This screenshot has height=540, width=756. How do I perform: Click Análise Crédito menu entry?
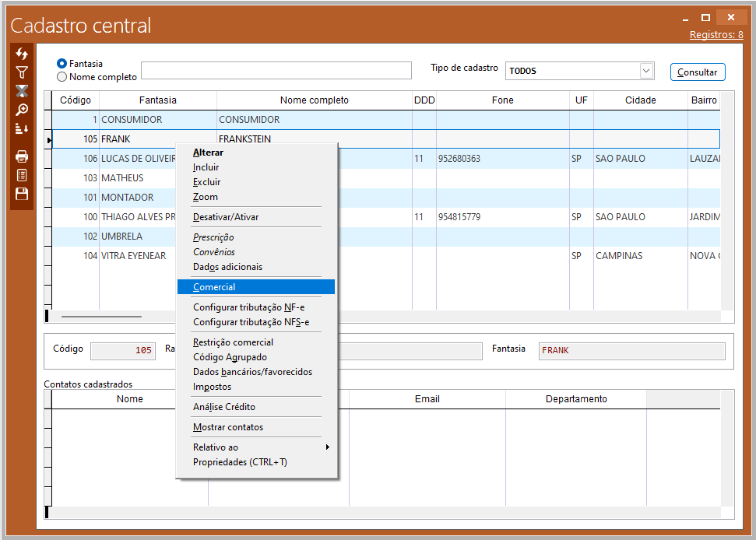click(224, 407)
